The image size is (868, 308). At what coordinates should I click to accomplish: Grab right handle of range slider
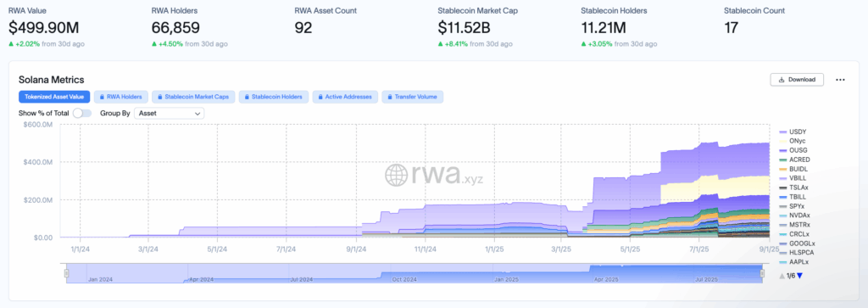click(763, 273)
